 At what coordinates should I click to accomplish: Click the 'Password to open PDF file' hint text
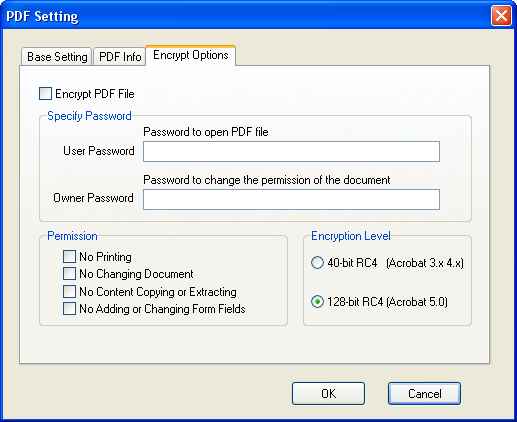[x=206, y=132]
